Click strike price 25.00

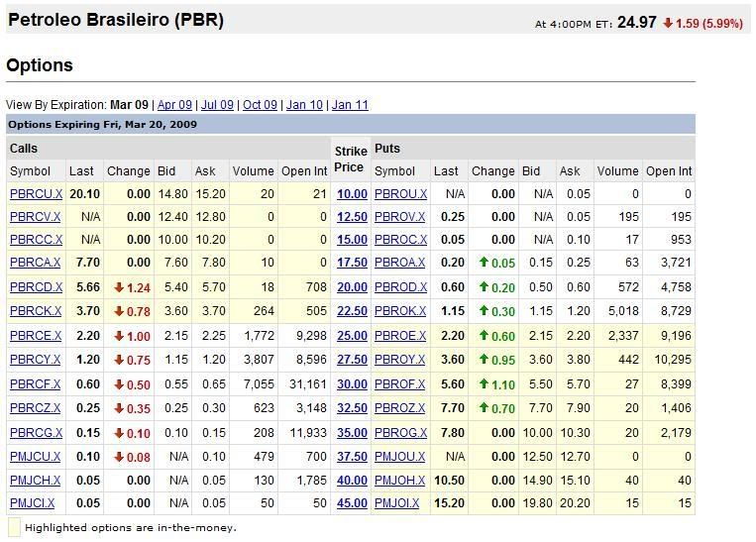click(x=352, y=336)
